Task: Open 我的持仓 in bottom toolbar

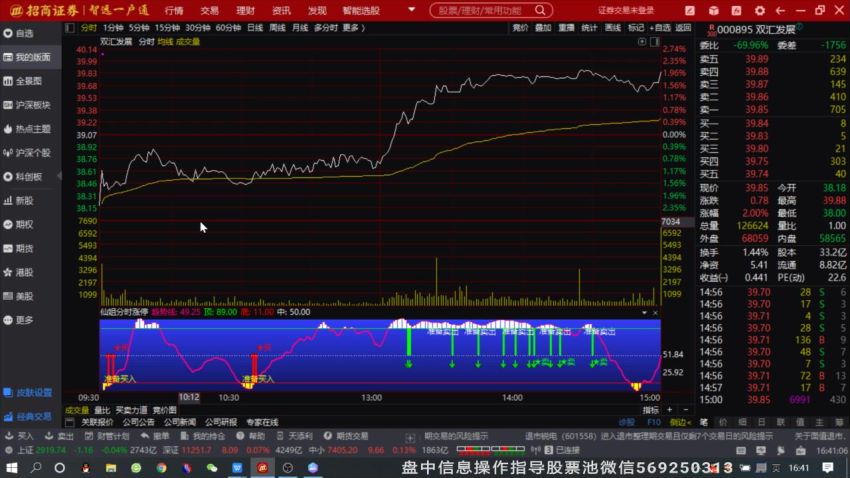Action: click(203, 436)
